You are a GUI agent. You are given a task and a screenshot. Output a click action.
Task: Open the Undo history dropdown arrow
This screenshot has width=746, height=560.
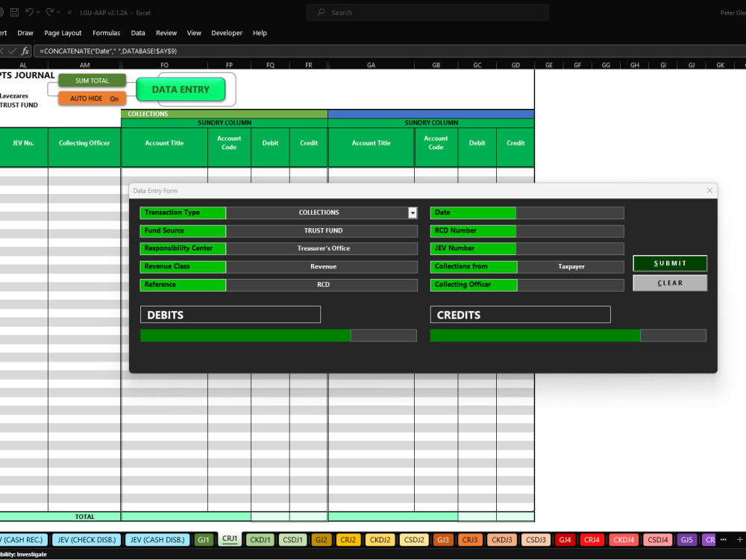(x=38, y=12)
